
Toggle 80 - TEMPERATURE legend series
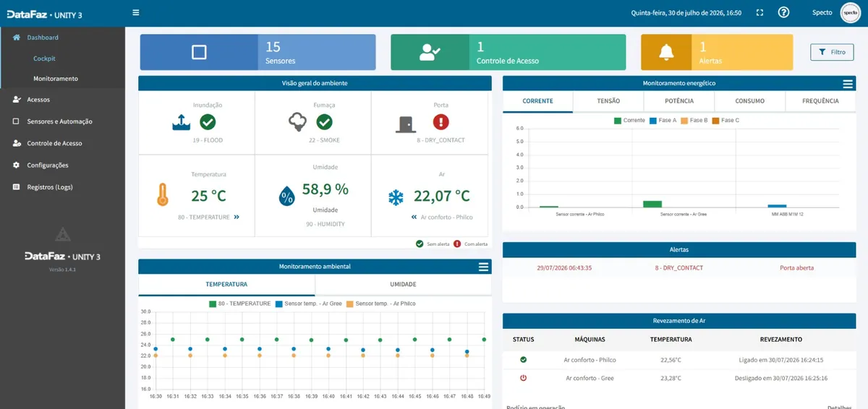click(240, 304)
